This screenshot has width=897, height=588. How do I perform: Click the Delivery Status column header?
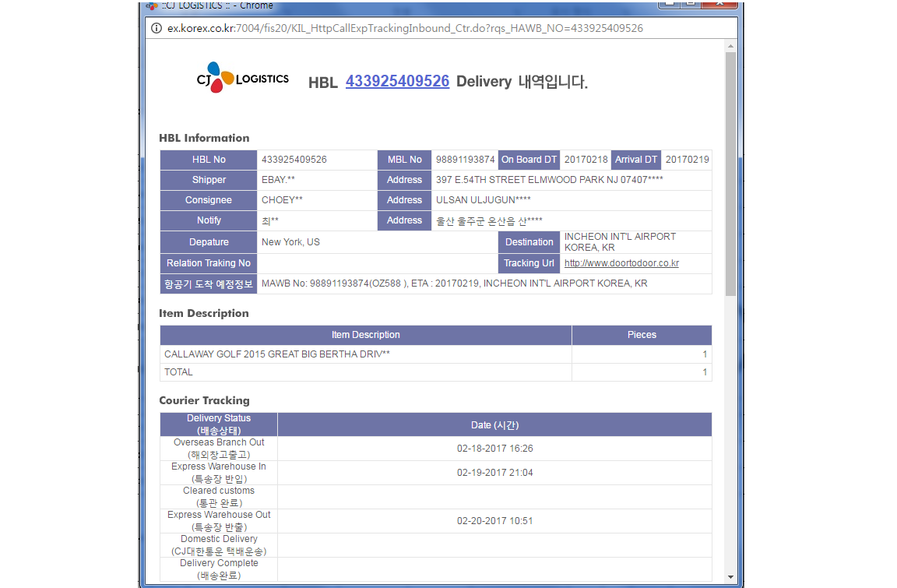coord(219,424)
